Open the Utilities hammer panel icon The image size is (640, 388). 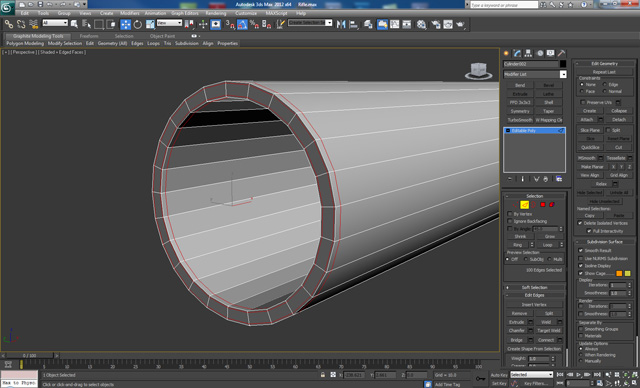pos(561,53)
